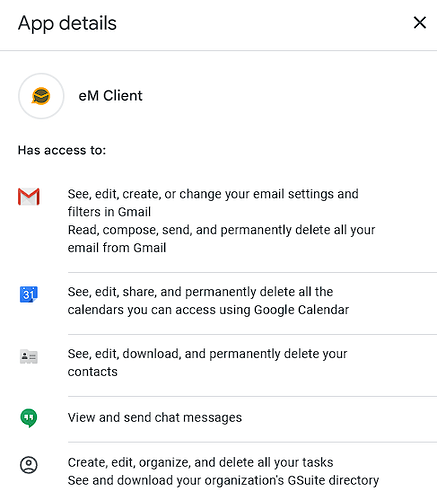Click the Google Calendar 31 icon
This screenshot has height=500, width=437.
click(x=29, y=294)
